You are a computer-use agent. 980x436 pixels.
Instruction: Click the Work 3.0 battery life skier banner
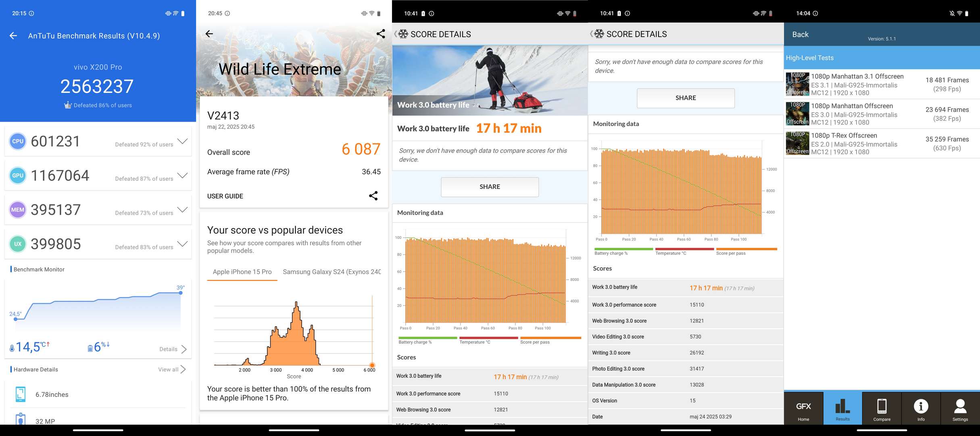pos(490,80)
